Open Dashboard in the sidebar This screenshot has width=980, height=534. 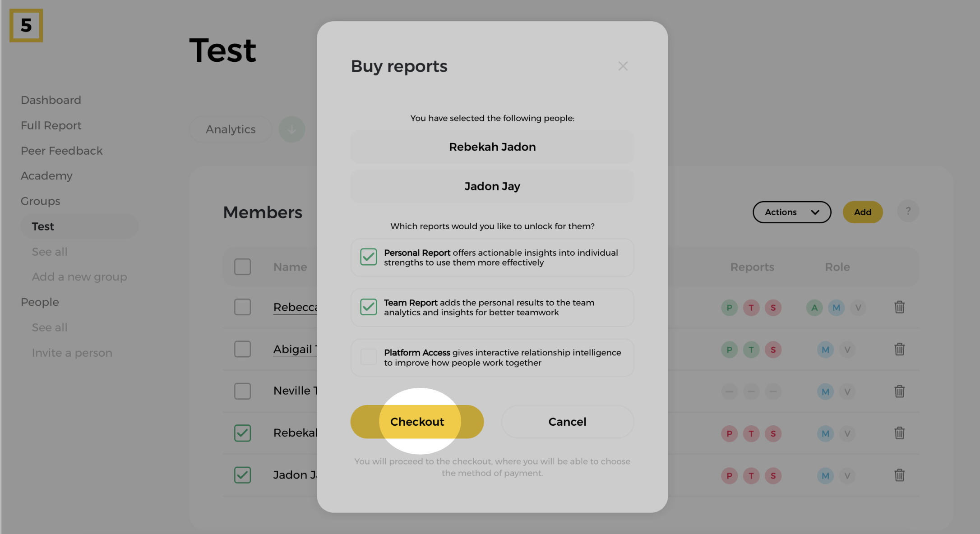(51, 100)
